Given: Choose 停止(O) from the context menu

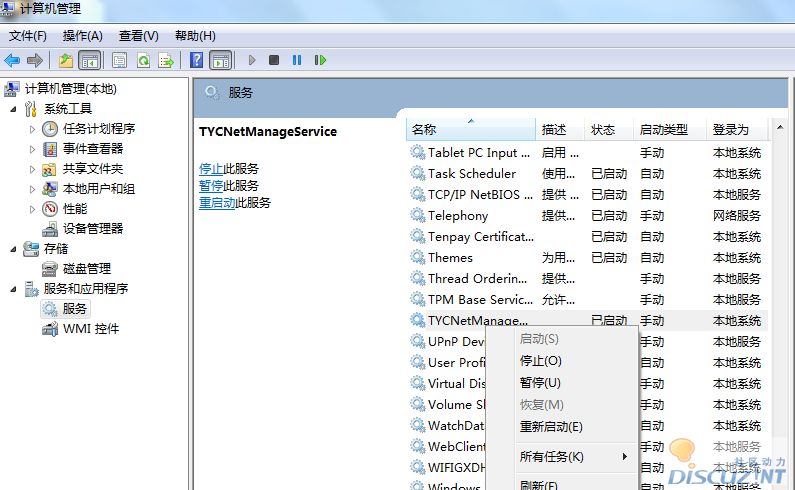Looking at the screenshot, I should 541,361.
